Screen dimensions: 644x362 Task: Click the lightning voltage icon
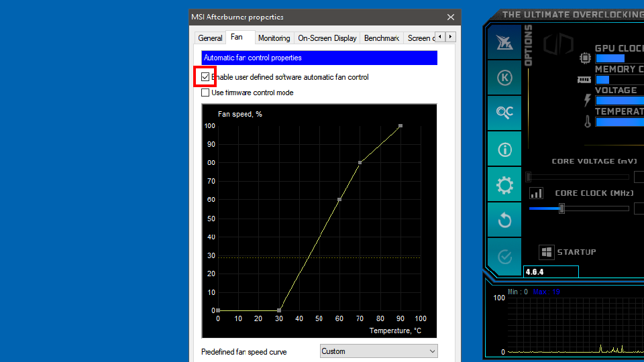(588, 100)
